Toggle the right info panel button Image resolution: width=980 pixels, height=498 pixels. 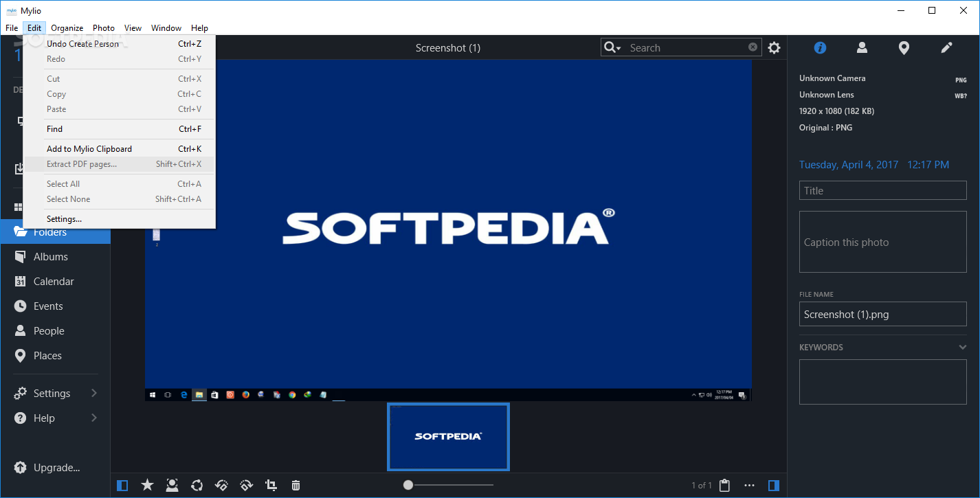click(x=774, y=486)
